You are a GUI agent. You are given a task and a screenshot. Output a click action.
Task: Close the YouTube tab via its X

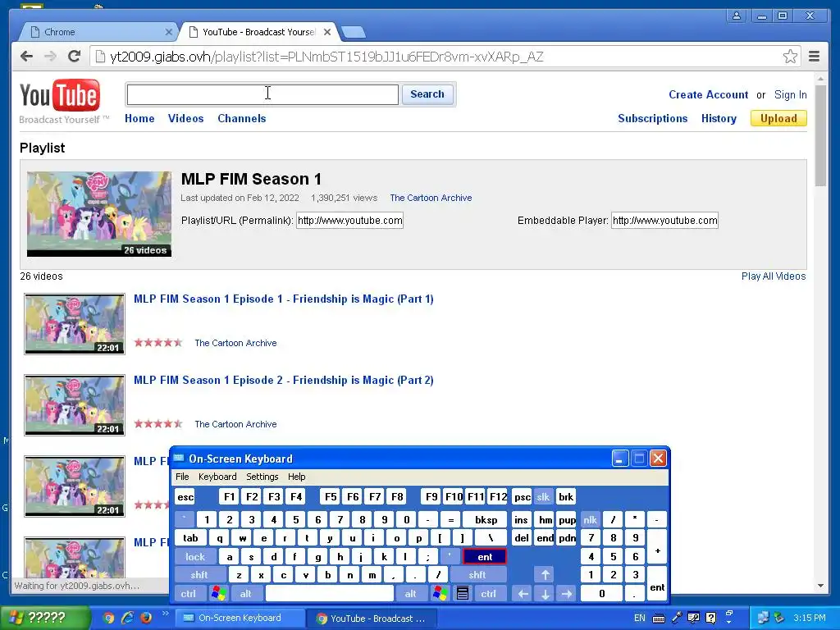326,32
